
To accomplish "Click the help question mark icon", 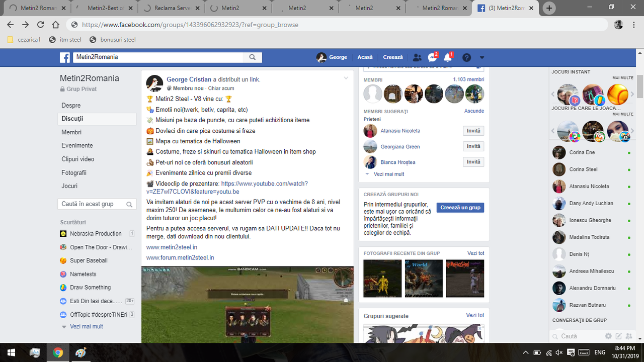I will (467, 58).
